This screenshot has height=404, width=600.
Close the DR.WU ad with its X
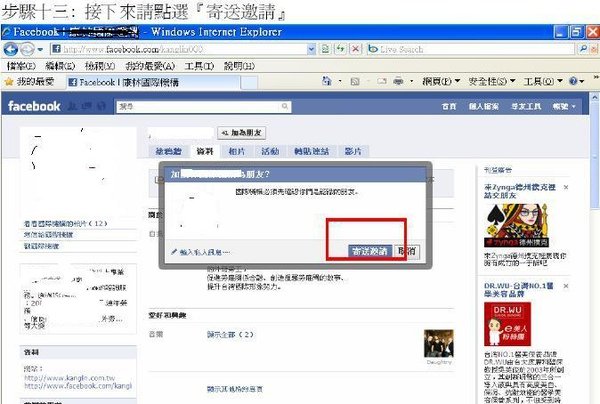[x=566, y=286]
